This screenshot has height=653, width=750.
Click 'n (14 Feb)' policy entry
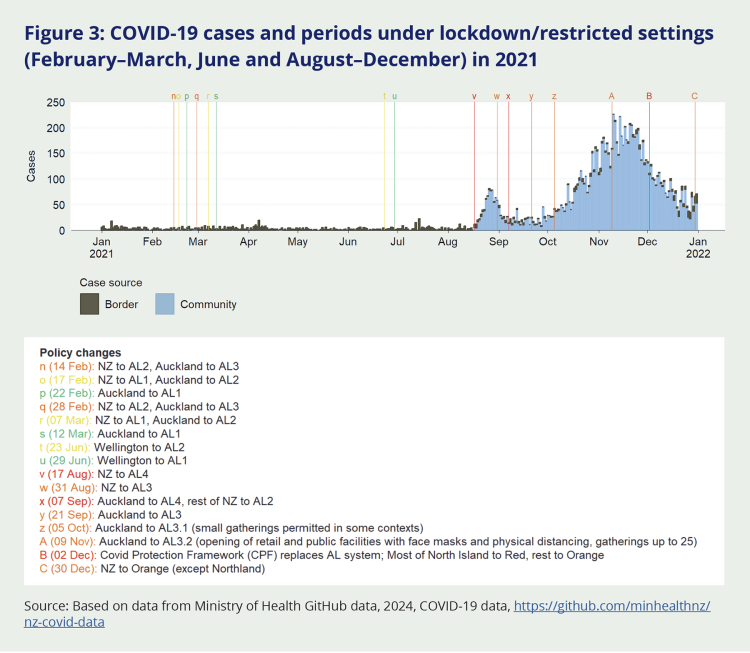click(139, 366)
